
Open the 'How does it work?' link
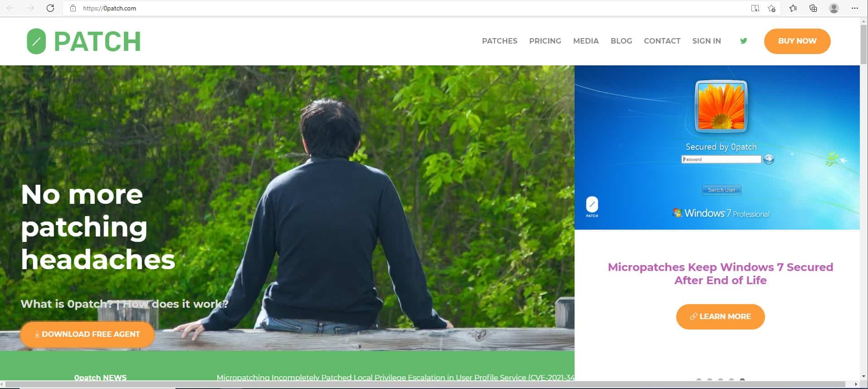(176, 304)
